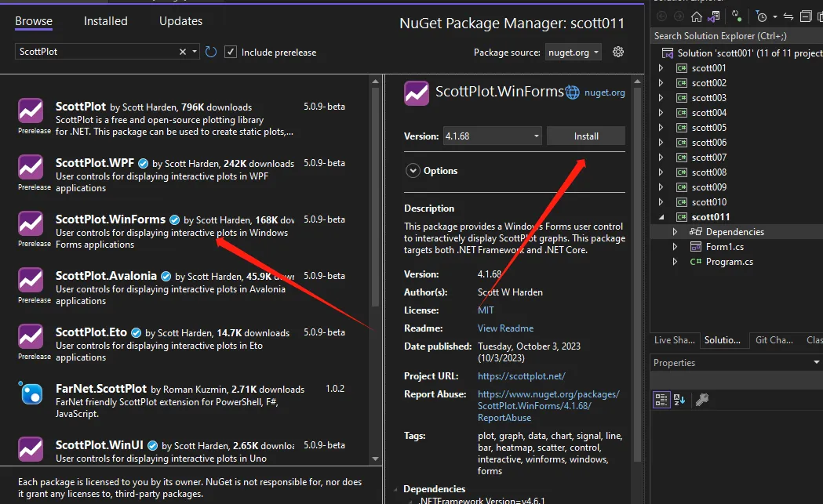Open the Browse tab
Screen dimensions: 823x504
pyautogui.click(x=34, y=21)
